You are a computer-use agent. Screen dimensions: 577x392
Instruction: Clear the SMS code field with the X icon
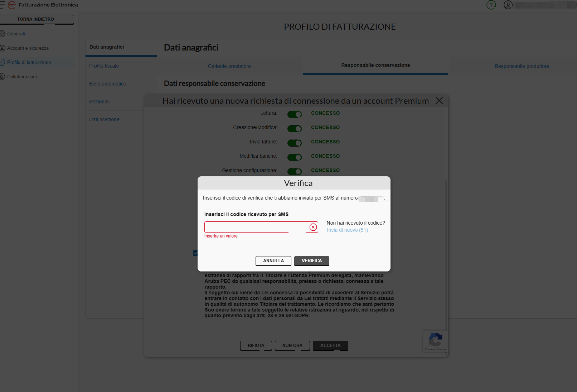pyautogui.click(x=313, y=227)
